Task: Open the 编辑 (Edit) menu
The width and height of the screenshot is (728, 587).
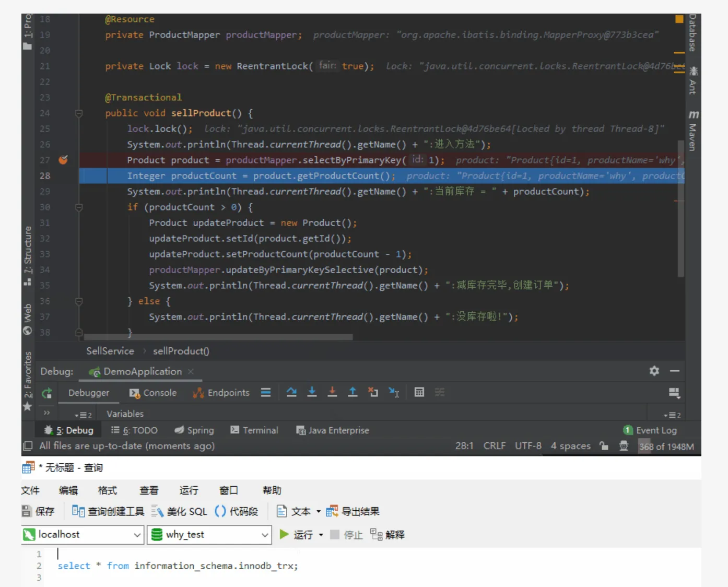Action: coord(68,490)
